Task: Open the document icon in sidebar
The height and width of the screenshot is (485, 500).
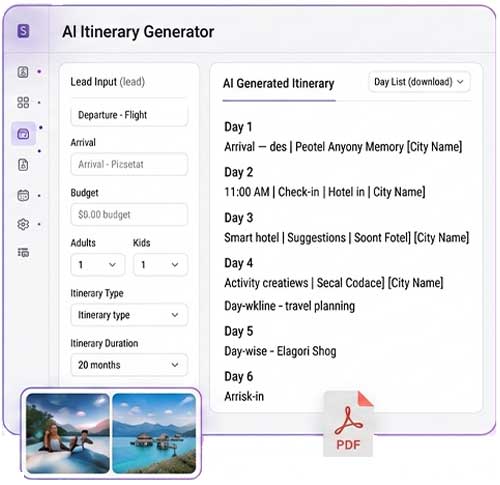Action: click(23, 165)
